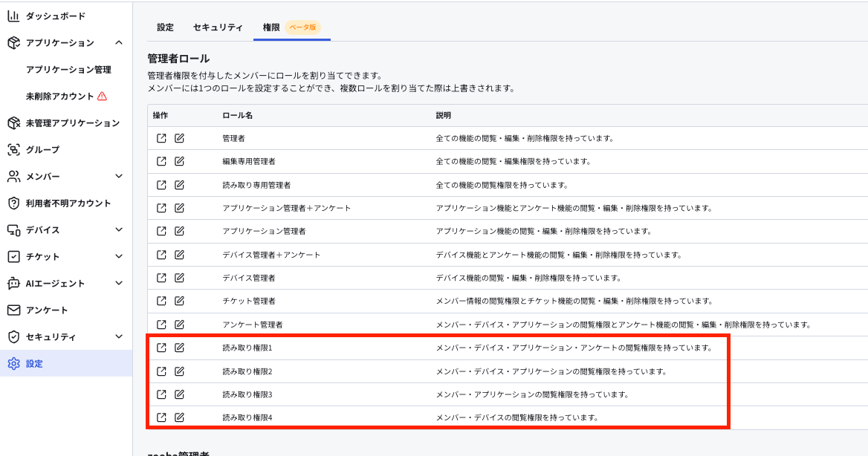Edit icon for デバイス管理者 row

179,278
